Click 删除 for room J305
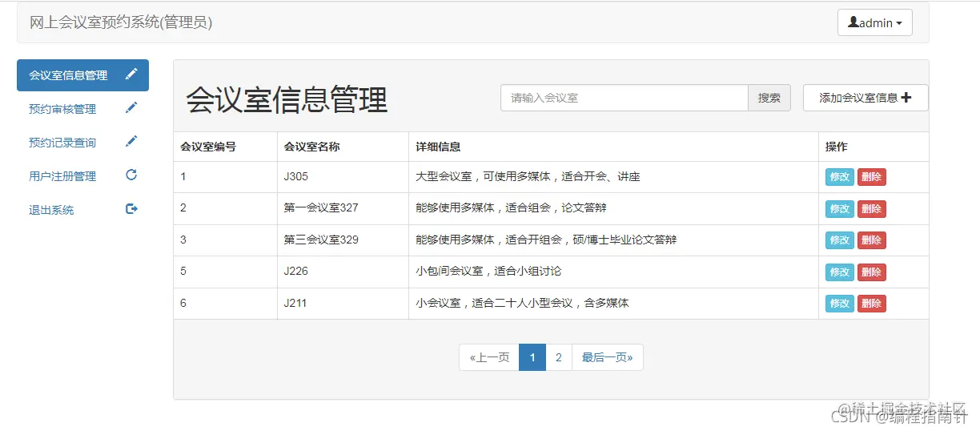Screen dimensions: 980x431 coord(872,177)
